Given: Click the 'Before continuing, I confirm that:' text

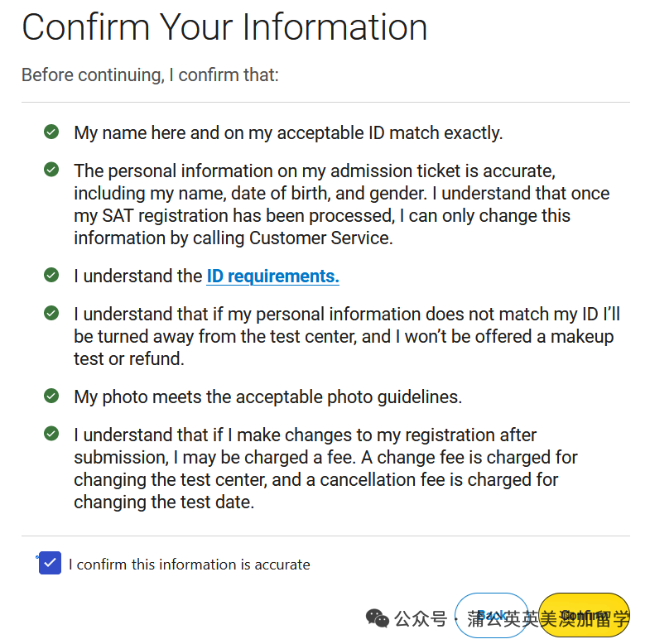Looking at the screenshot, I should pyautogui.click(x=150, y=75).
